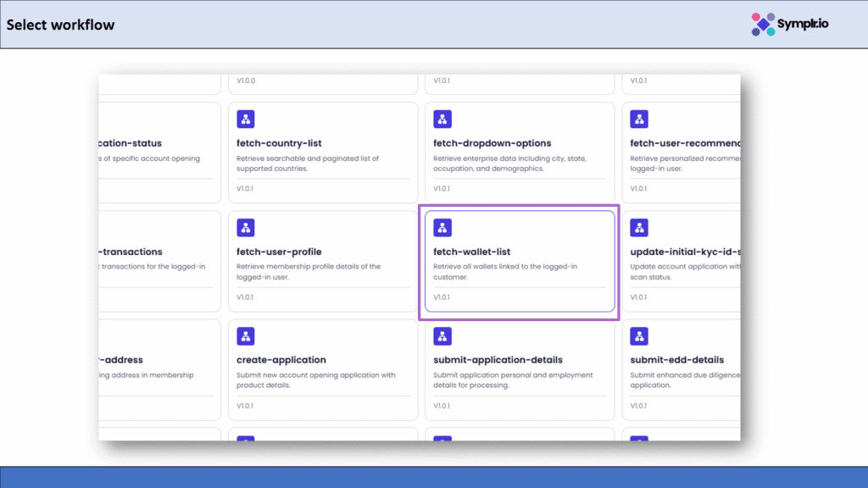Click the fetch-wallet-list V1.0.1 version label
This screenshot has height=488, width=868.
click(x=442, y=297)
